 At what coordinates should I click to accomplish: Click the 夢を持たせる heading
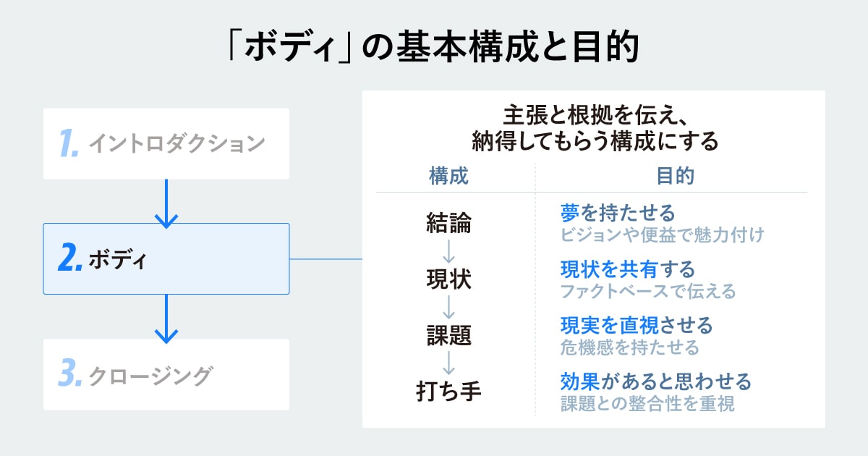point(618,213)
